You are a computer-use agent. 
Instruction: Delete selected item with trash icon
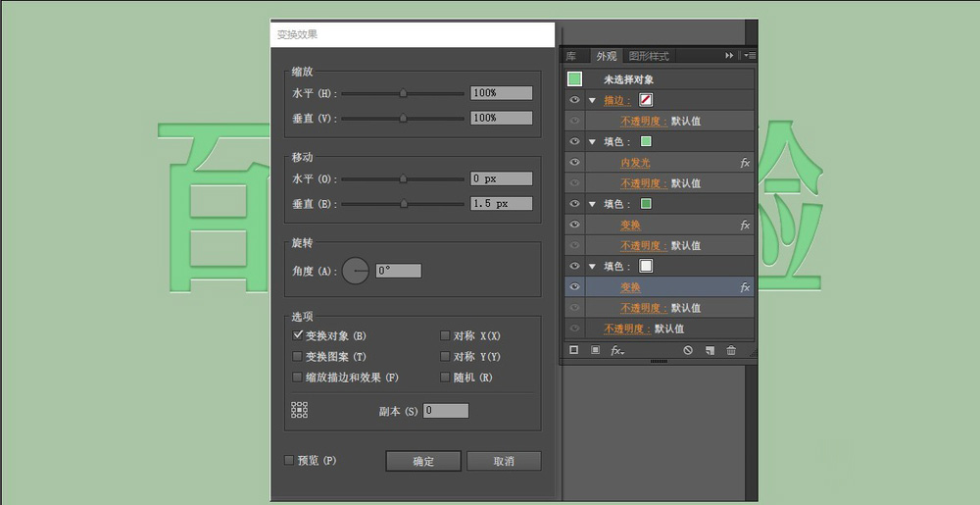tap(731, 351)
